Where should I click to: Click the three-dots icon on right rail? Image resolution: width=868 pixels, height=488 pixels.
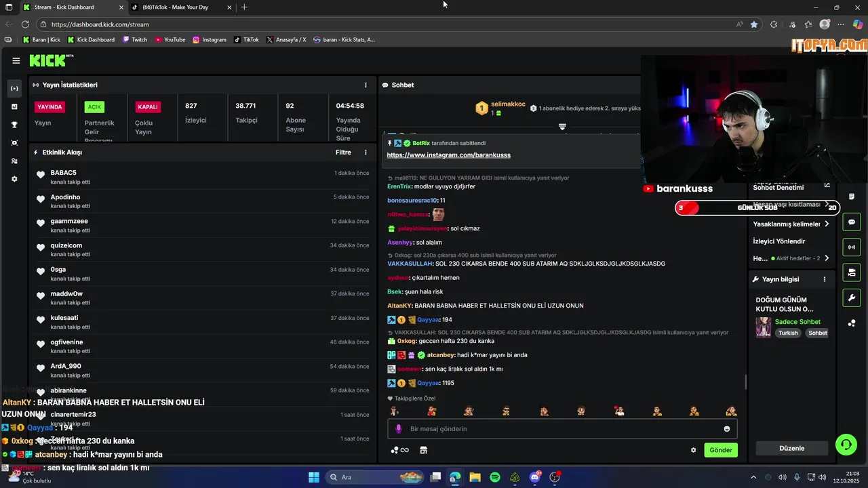852,323
